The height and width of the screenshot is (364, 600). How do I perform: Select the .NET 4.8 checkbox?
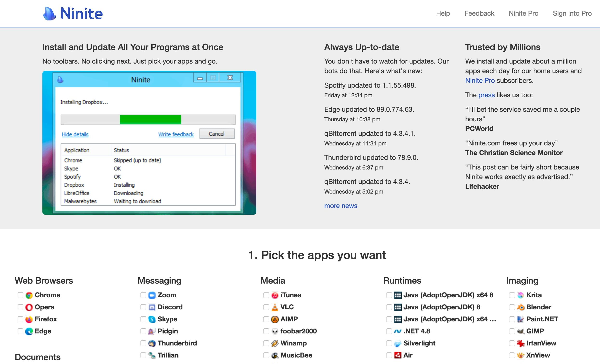tap(389, 331)
